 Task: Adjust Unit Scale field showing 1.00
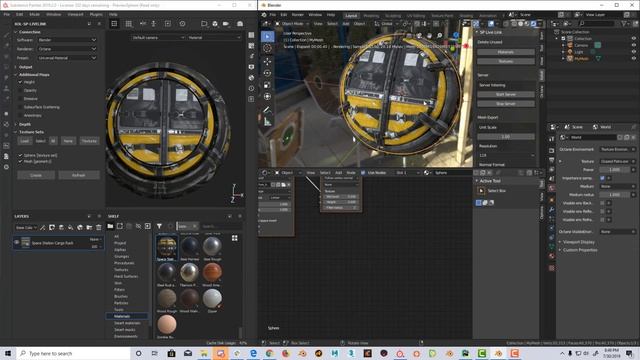(x=506, y=137)
